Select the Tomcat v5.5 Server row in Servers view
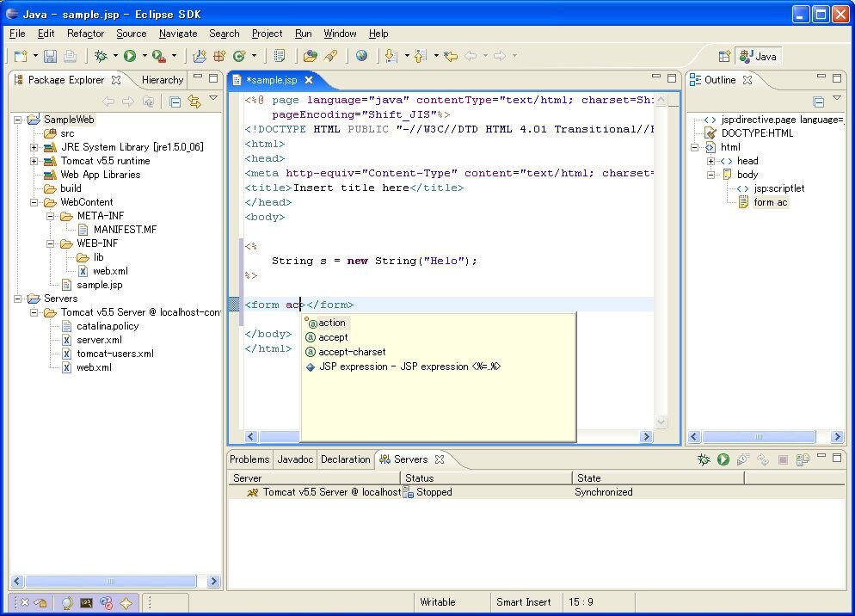This screenshot has width=855, height=616. pos(537,492)
